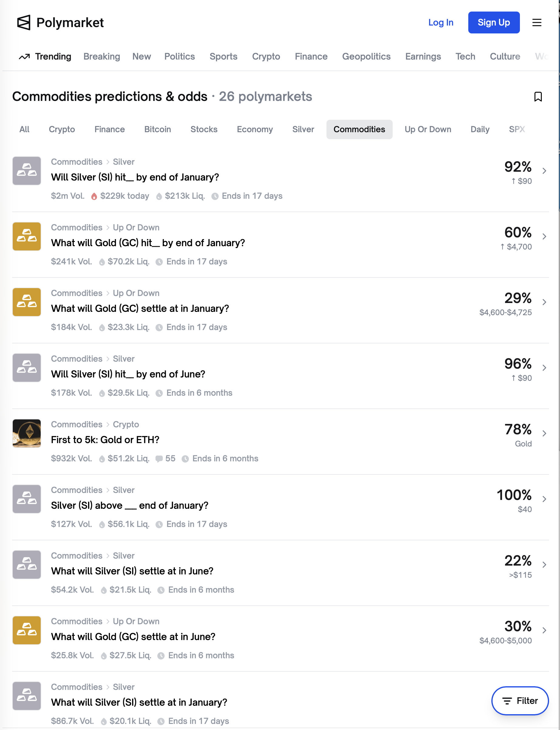Click the silver bars icon for Silver settle June

(27, 565)
